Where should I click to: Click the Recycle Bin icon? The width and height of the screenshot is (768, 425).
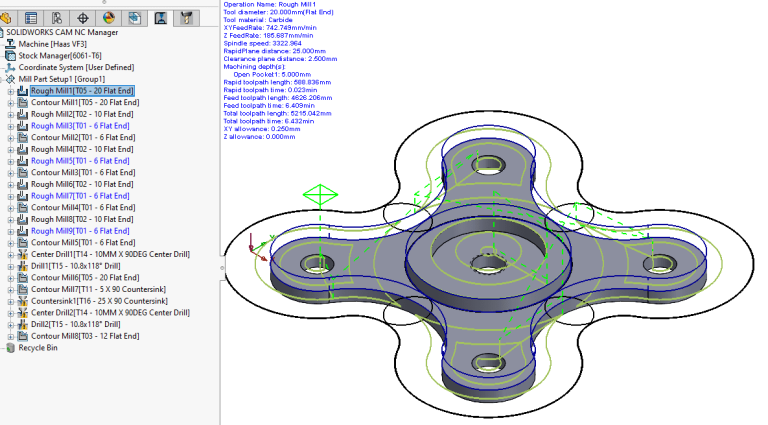(10, 348)
